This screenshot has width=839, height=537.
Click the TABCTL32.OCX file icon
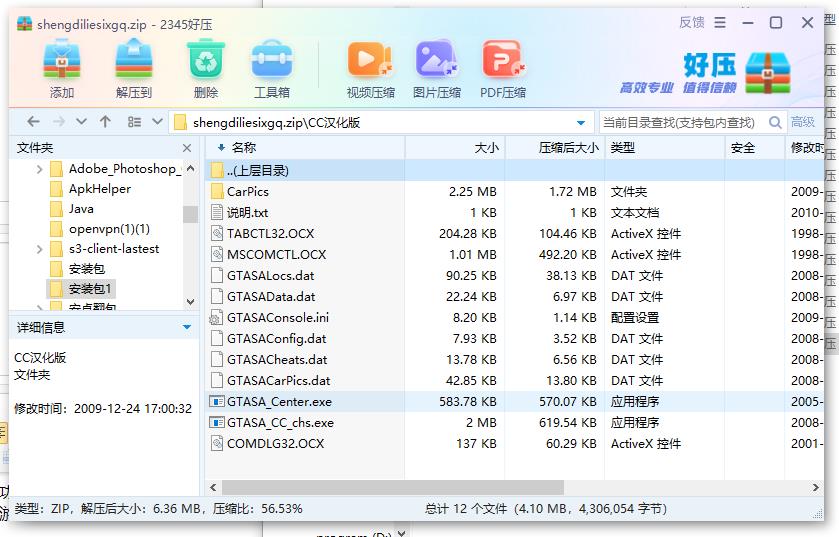click(x=217, y=234)
